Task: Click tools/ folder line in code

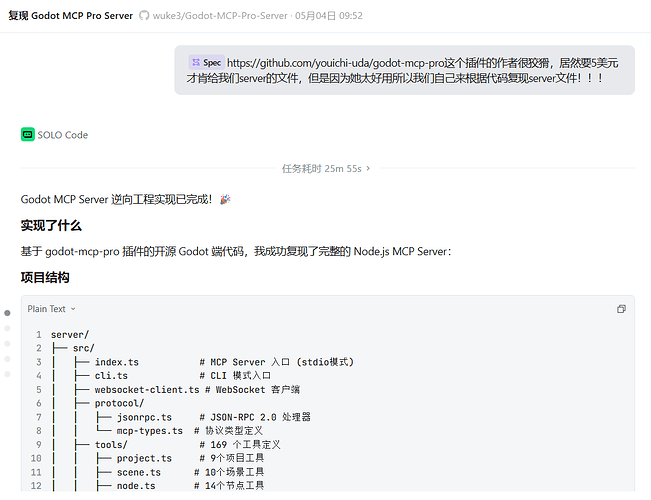Action: point(111,445)
